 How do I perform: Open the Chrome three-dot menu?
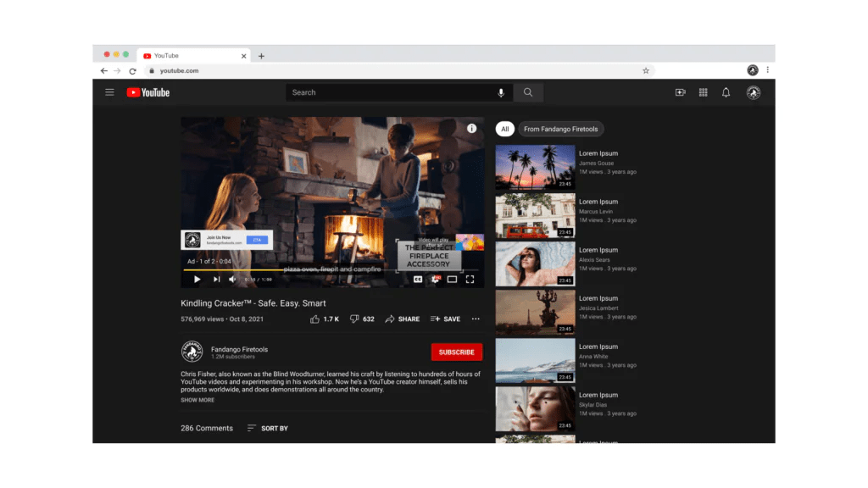(x=768, y=70)
